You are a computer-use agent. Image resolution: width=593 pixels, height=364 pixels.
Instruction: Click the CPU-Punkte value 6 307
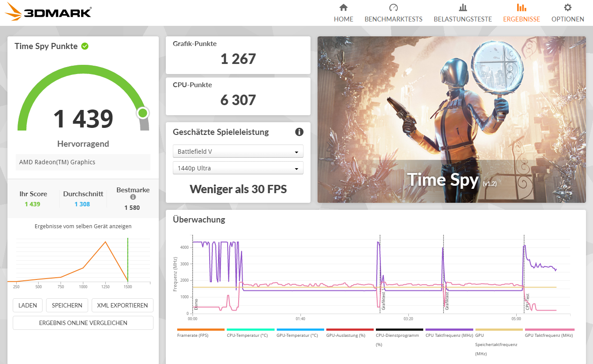[238, 100]
